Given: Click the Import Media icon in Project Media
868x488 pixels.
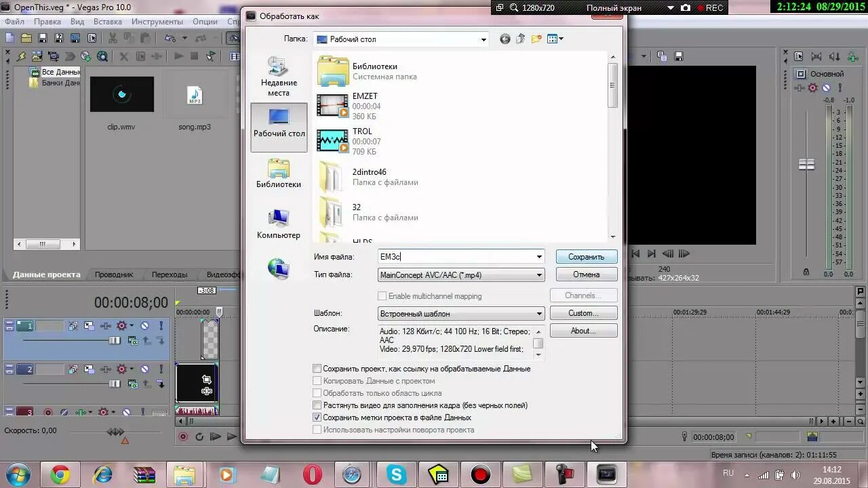Looking at the screenshot, I should click(37, 56).
